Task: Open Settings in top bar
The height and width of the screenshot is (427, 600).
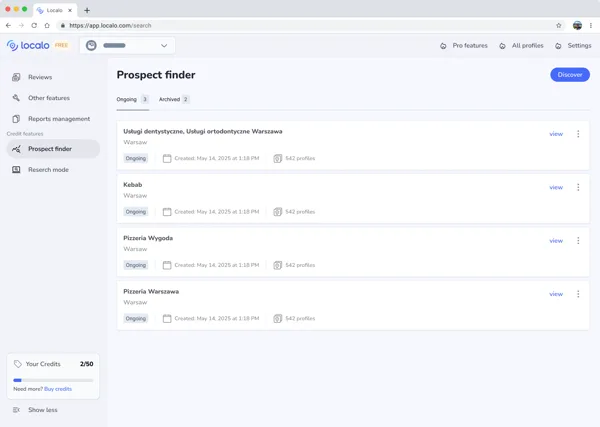Action: (x=579, y=46)
